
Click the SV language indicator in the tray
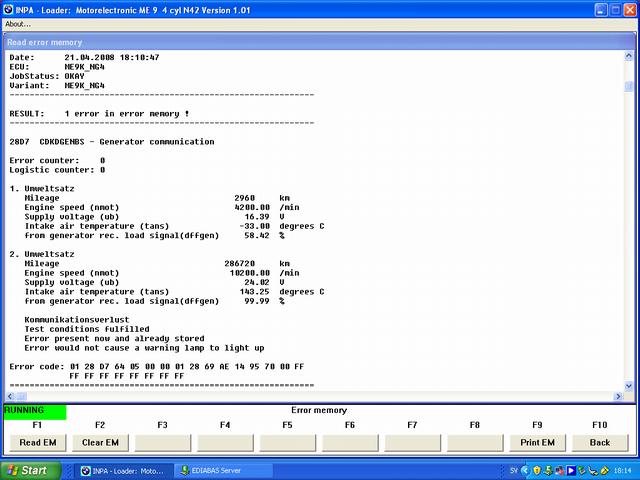tap(511, 470)
